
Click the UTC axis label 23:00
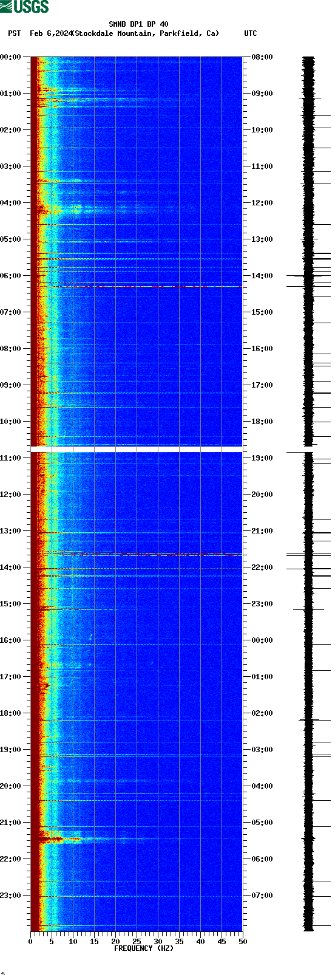(262, 604)
